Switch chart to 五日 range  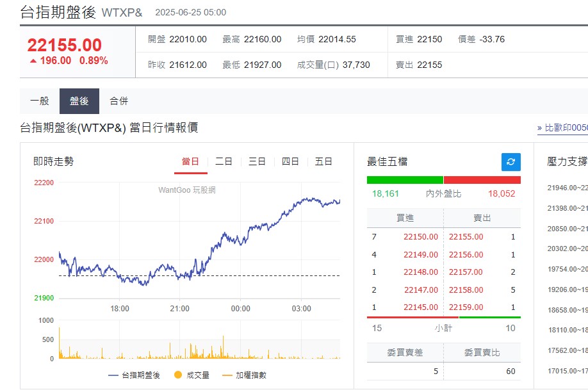point(323,161)
